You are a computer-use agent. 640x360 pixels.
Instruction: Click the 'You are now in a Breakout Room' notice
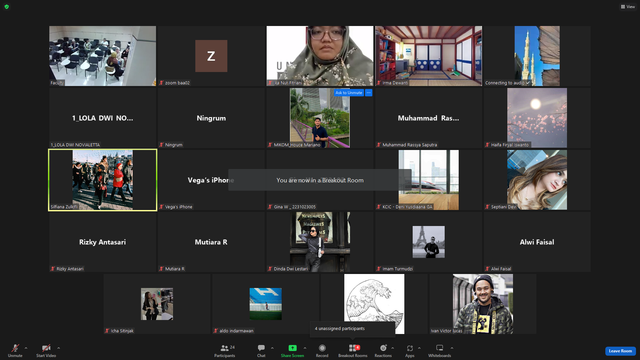tap(320, 180)
